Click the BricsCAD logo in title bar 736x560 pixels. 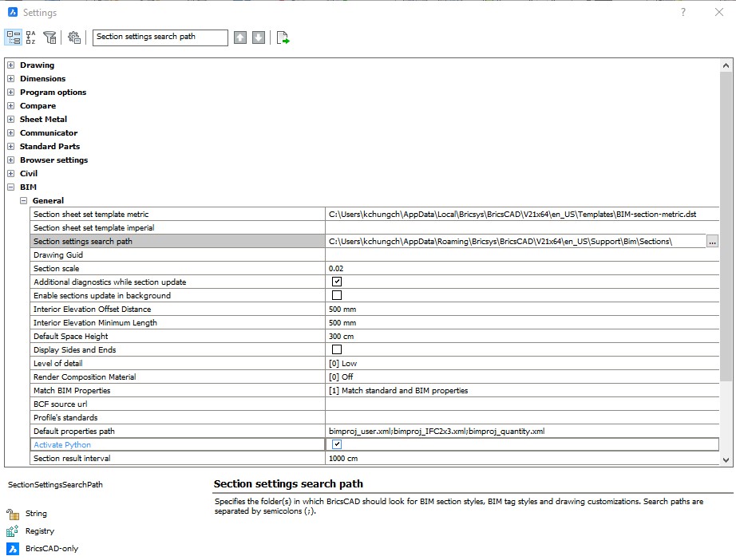point(13,12)
